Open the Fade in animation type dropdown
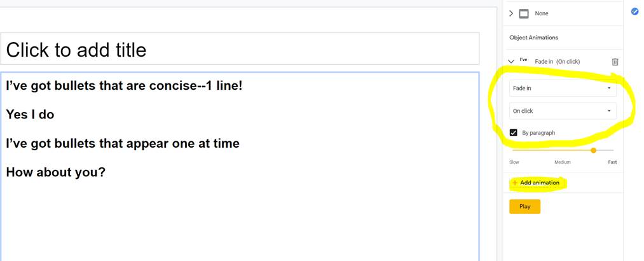The height and width of the screenshot is (261, 644). (563, 88)
